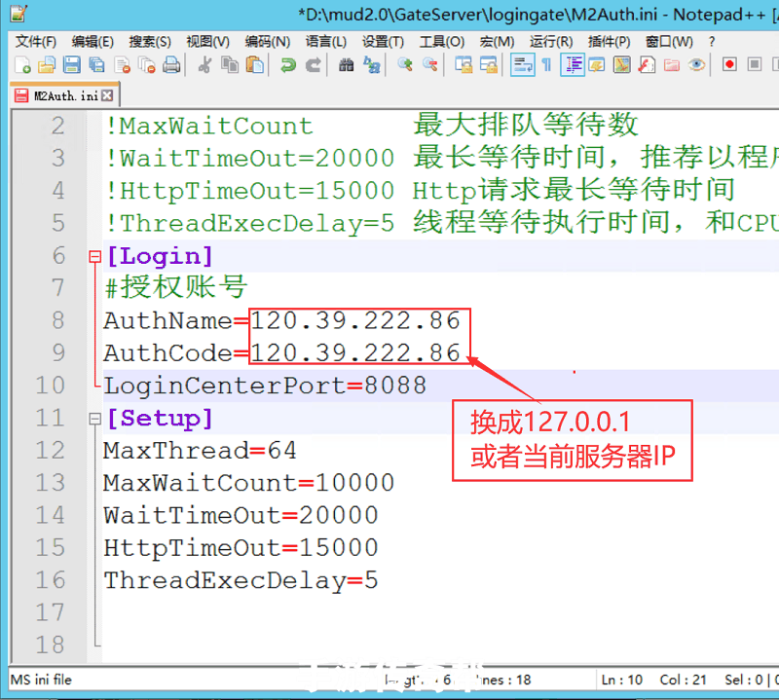Collapse the [Login] section fold marker
The width and height of the screenshot is (779, 700).
[94, 257]
